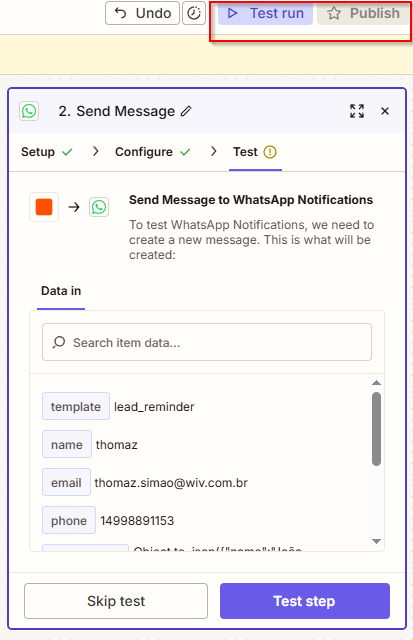The width and height of the screenshot is (413, 640).
Task: Click the search magnifier icon
Action: [x=59, y=342]
